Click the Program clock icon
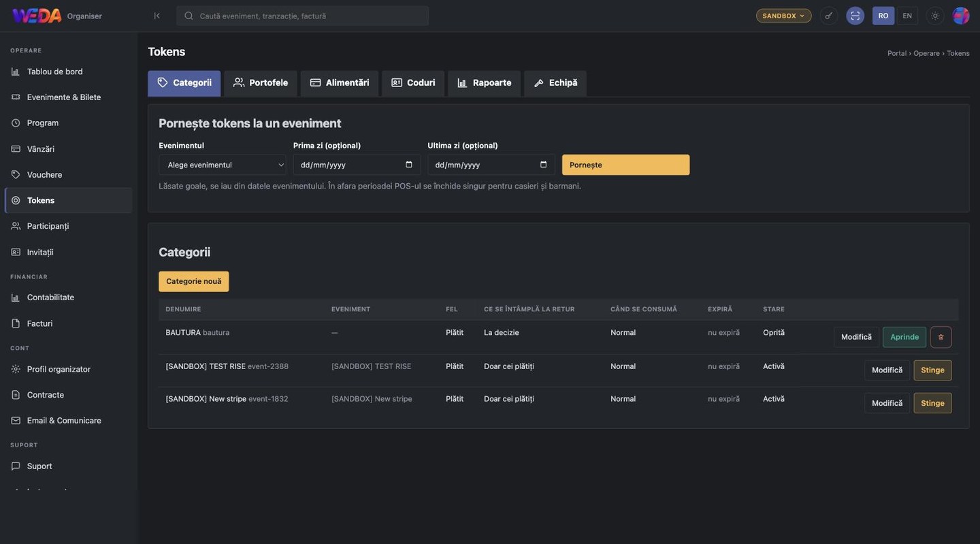The width and height of the screenshot is (980, 544). coord(16,123)
